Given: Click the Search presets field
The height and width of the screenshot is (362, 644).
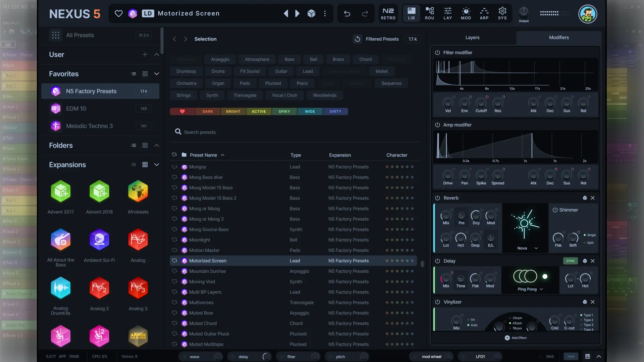Looking at the screenshot, I should coord(295,132).
